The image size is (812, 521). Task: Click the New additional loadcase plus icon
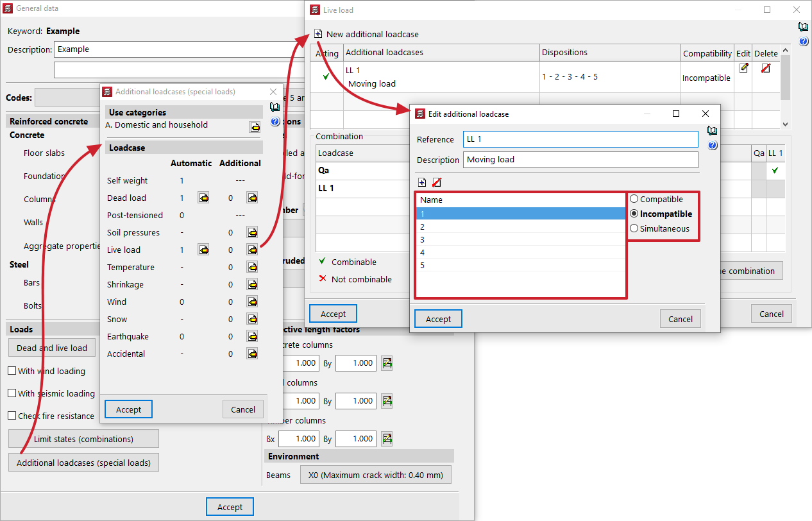tap(318, 34)
